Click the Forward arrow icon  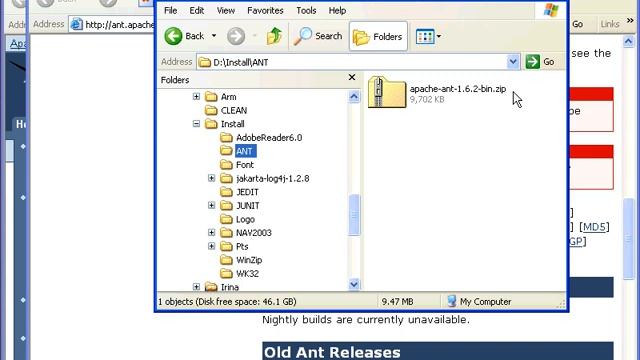[236, 36]
